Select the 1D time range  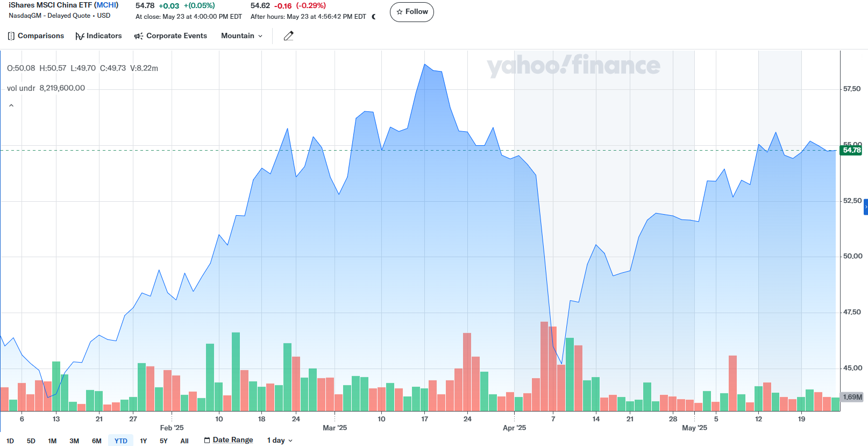click(x=10, y=441)
